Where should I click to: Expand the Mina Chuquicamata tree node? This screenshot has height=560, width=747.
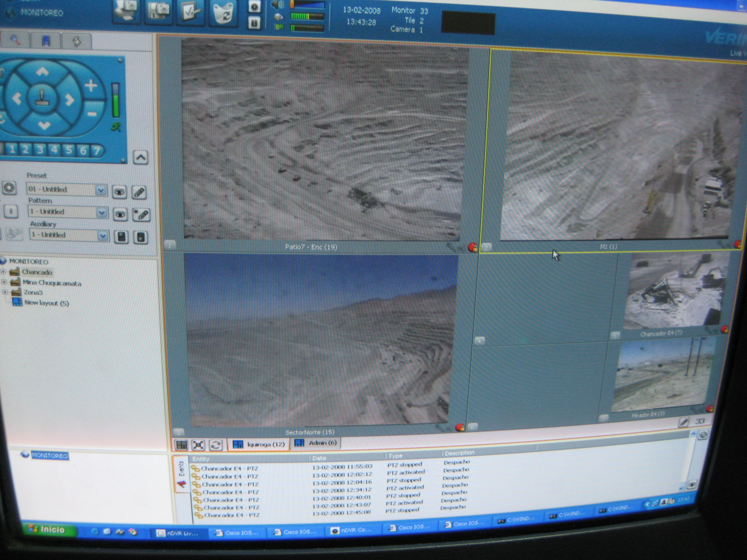[x=4, y=282]
